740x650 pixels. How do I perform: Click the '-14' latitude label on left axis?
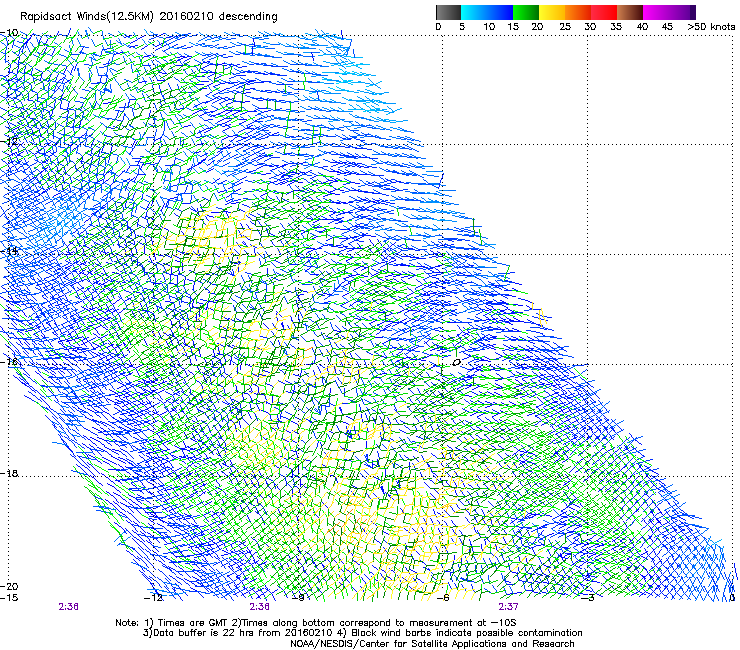[x=10, y=251]
